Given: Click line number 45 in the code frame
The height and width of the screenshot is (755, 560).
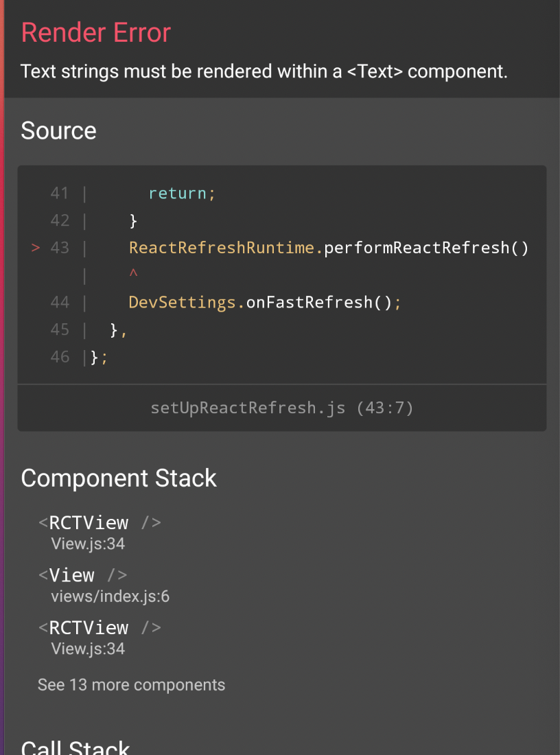Looking at the screenshot, I should 60,329.
